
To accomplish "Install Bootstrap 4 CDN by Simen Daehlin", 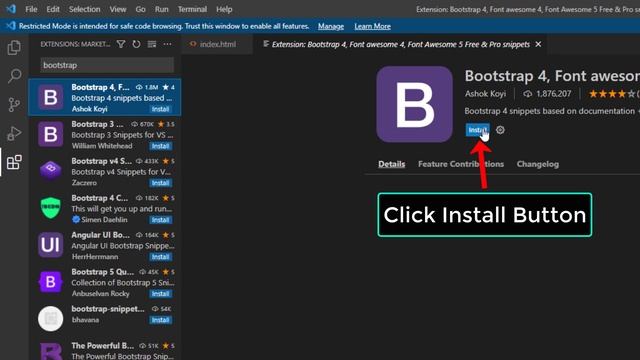I will click(160, 220).
